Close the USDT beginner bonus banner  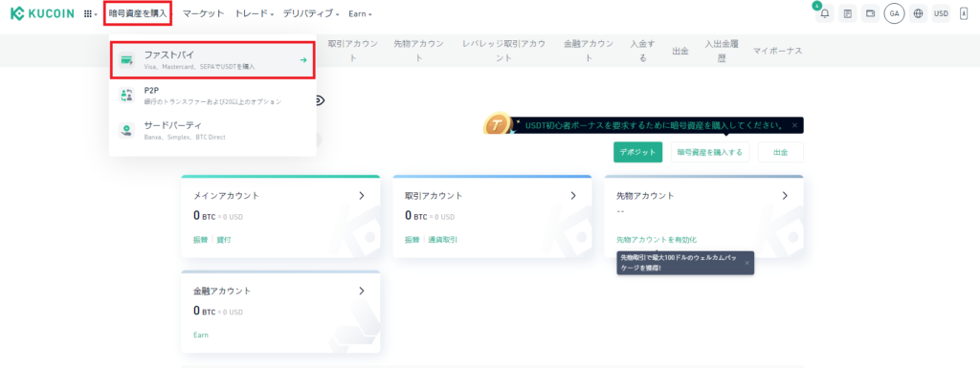[x=794, y=125]
